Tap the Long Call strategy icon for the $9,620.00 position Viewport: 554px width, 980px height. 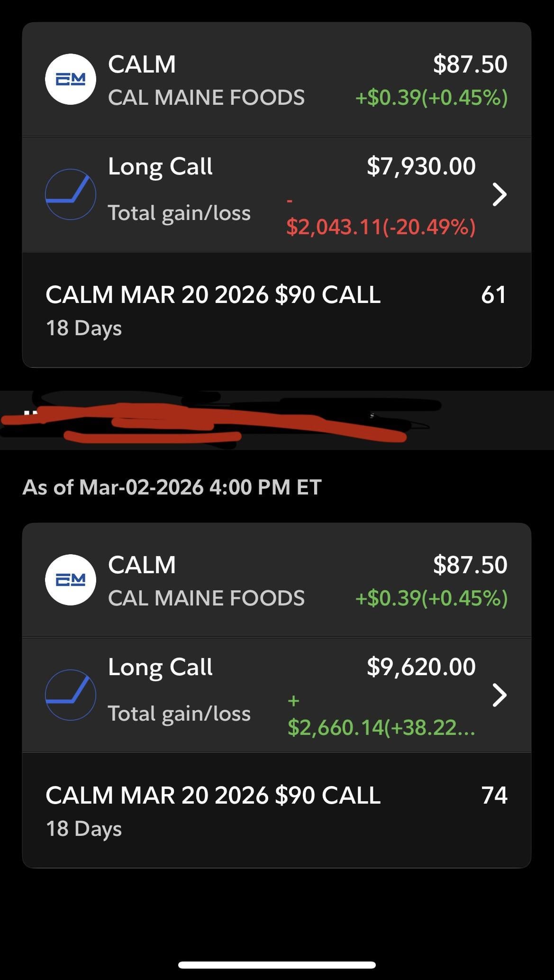point(71,695)
